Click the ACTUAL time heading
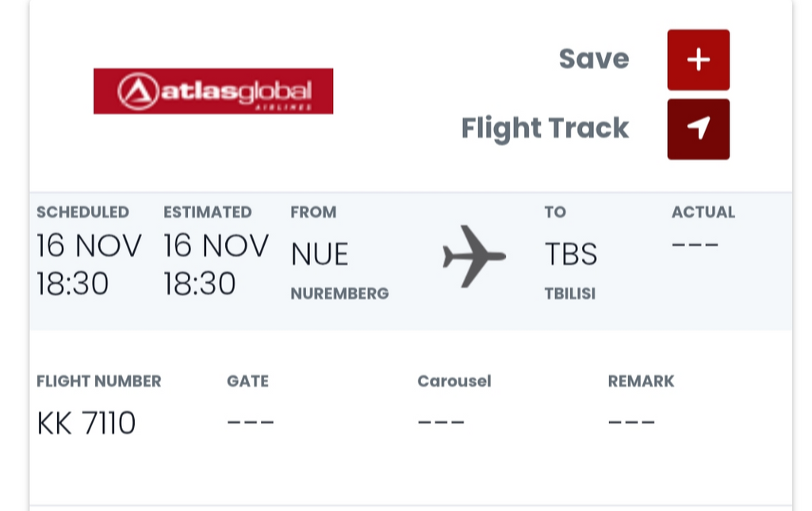 (703, 212)
